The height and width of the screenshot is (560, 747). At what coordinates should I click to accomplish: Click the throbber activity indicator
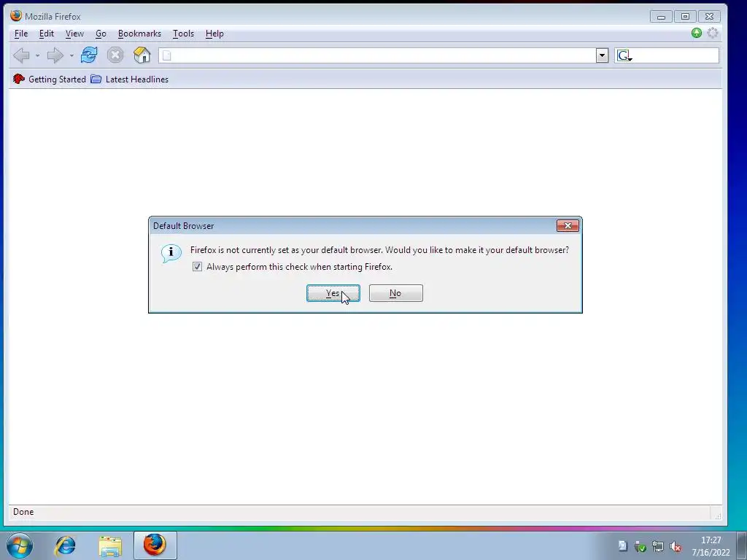(x=713, y=33)
